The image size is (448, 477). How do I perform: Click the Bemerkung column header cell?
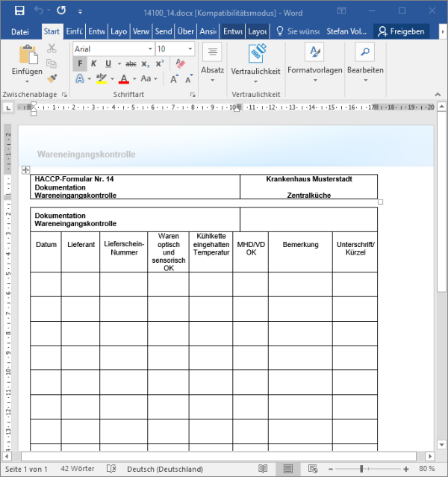tap(300, 245)
